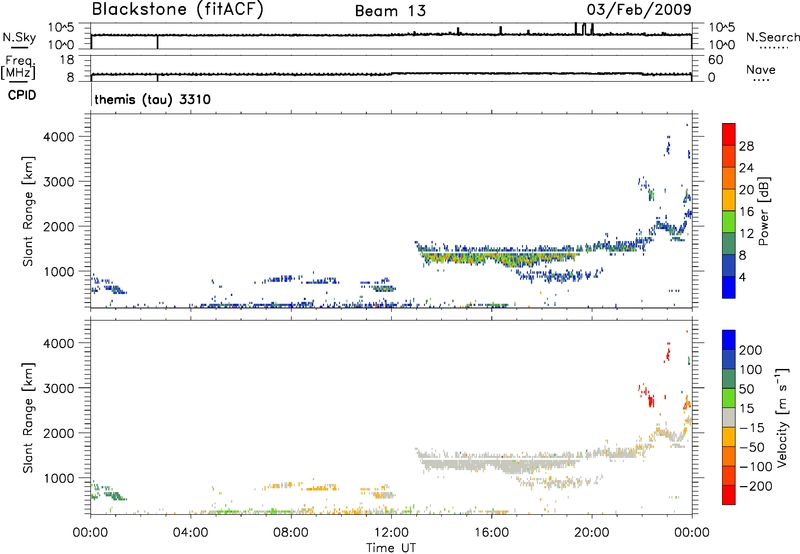Click the '28' label on the Power colorbar
Image resolution: width=800 pixels, height=554 pixels.
pos(746,146)
